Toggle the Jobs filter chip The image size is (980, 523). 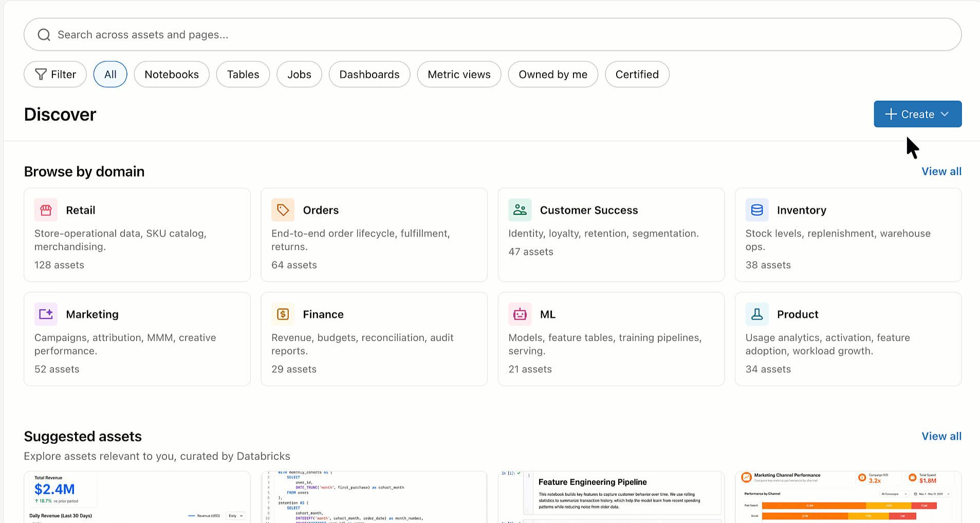pos(299,74)
